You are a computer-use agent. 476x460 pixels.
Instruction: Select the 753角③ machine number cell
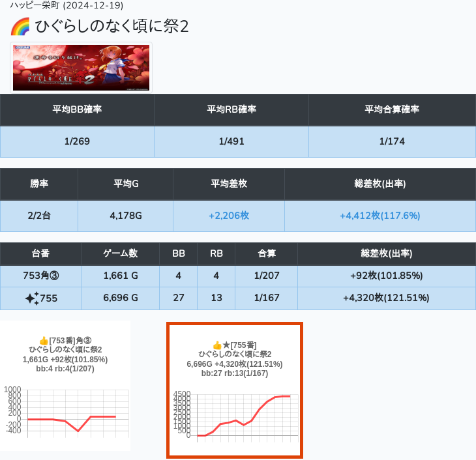point(40,276)
